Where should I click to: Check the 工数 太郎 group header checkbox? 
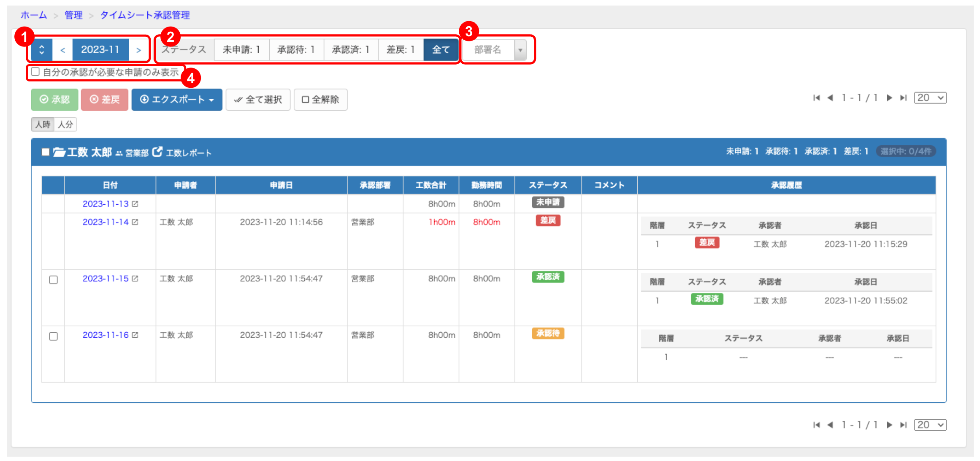coord(46,152)
